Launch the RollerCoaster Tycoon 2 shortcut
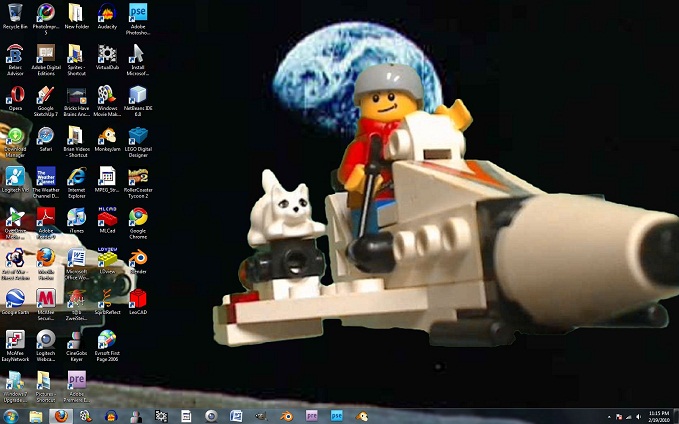 coord(138,182)
